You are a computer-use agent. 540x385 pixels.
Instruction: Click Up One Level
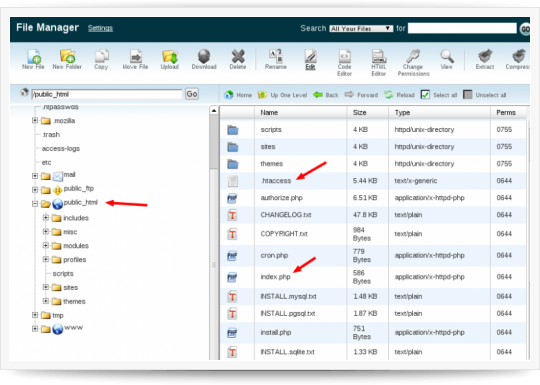(x=282, y=95)
